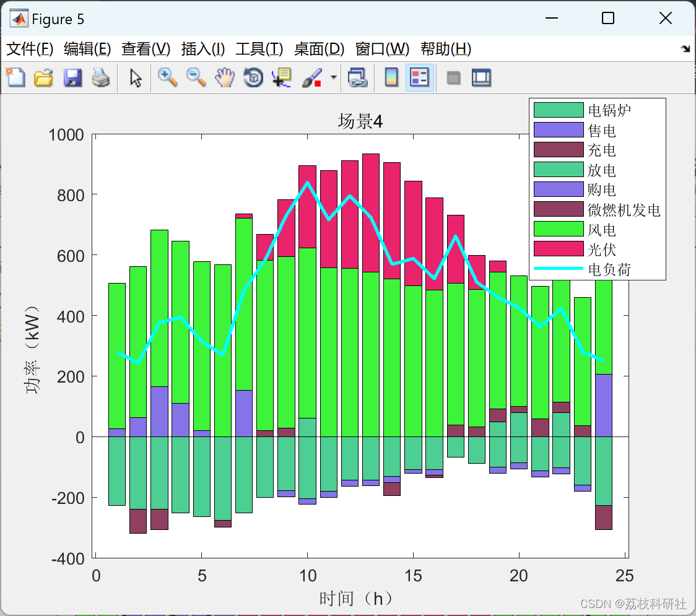Open the 插入(I) menu

(x=203, y=49)
